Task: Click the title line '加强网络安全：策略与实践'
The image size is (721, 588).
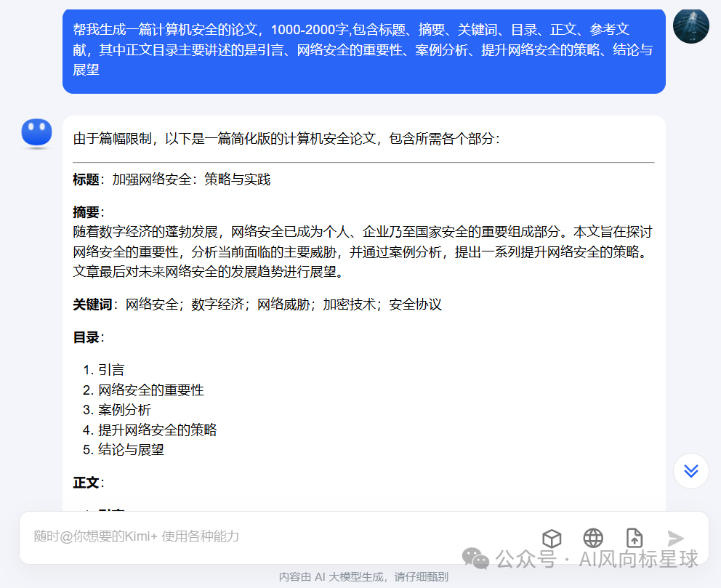Action: pyautogui.click(x=191, y=180)
